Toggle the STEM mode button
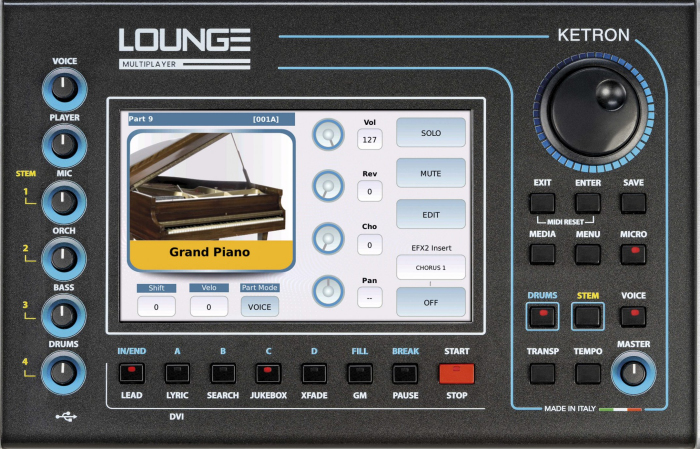 pyautogui.click(x=588, y=316)
